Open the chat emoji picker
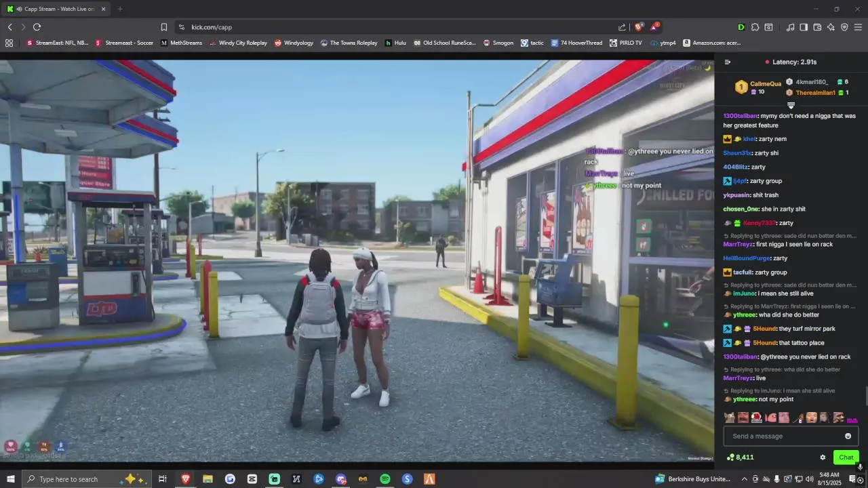The image size is (868, 488). (x=848, y=436)
